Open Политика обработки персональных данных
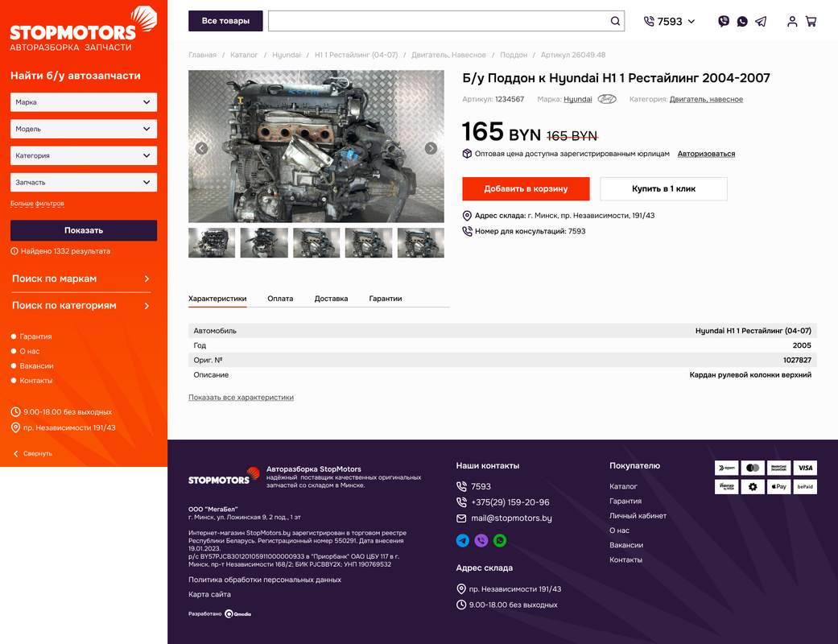Viewport: 838px width, 644px height. pos(265,580)
